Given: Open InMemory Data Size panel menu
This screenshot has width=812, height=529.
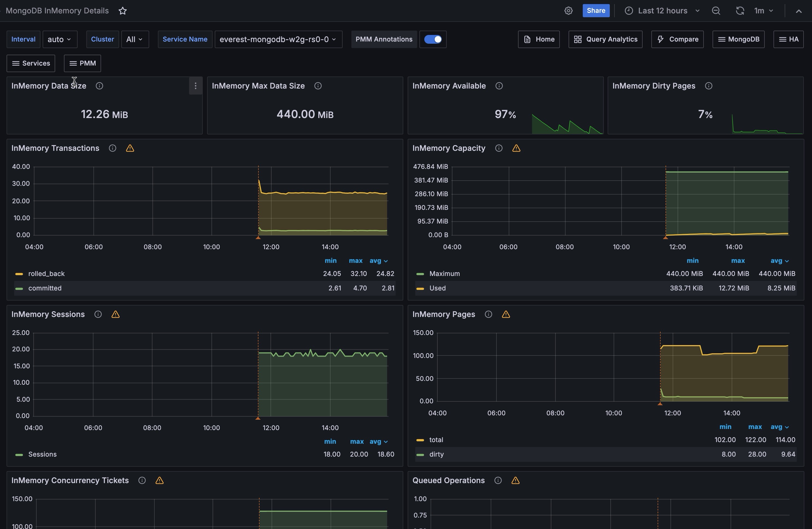Looking at the screenshot, I should point(196,86).
